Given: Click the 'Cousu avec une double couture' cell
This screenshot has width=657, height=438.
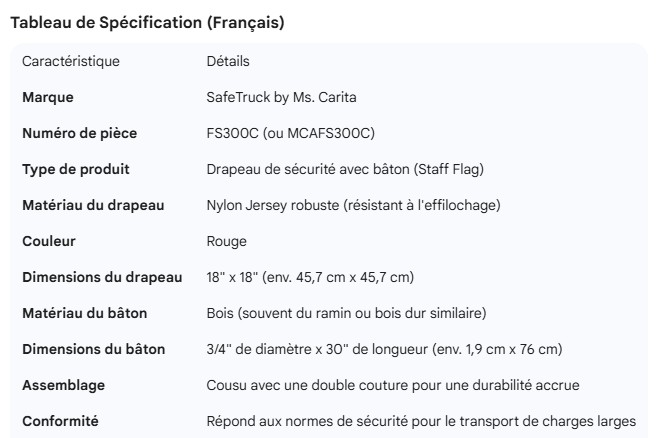Looking at the screenshot, I should [392, 385].
